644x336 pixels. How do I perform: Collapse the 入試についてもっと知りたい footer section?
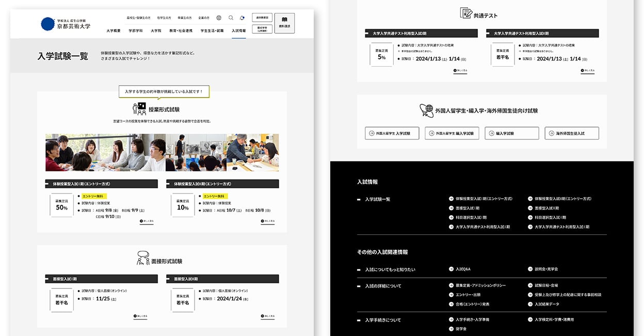(359, 269)
